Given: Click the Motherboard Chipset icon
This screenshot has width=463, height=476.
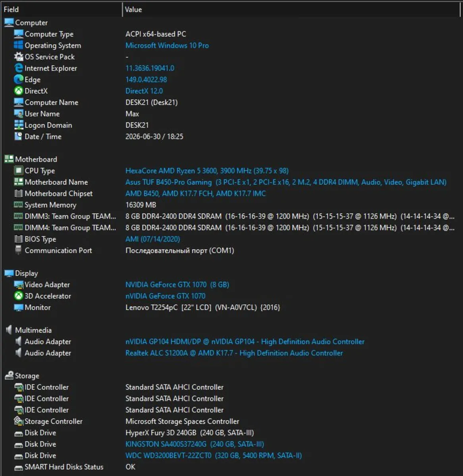Looking at the screenshot, I should tap(18, 194).
